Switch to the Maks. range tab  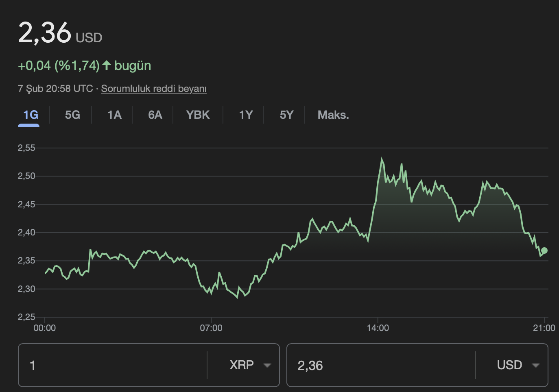[333, 115]
